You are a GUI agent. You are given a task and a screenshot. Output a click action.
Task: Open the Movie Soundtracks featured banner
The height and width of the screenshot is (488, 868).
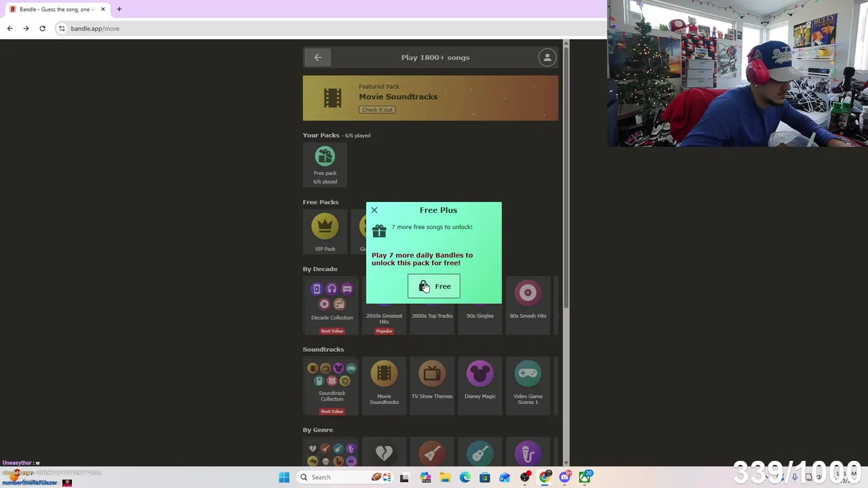(431, 98)
